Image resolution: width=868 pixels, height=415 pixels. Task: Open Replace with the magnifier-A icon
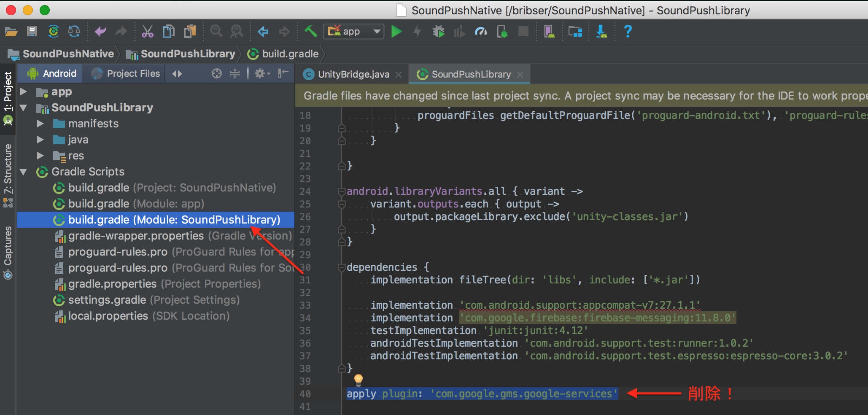click(237, 32)
